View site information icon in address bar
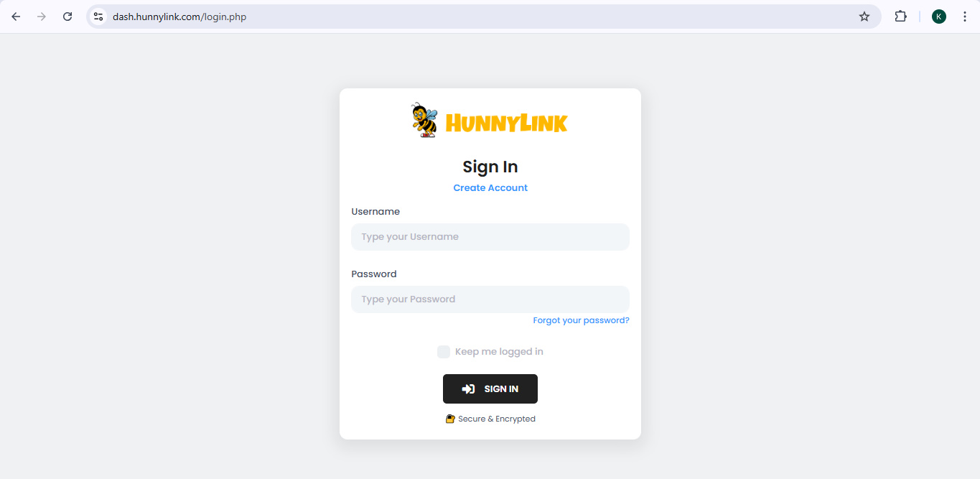980x479 pixels. pyautogui.click(x=98, y=17)
